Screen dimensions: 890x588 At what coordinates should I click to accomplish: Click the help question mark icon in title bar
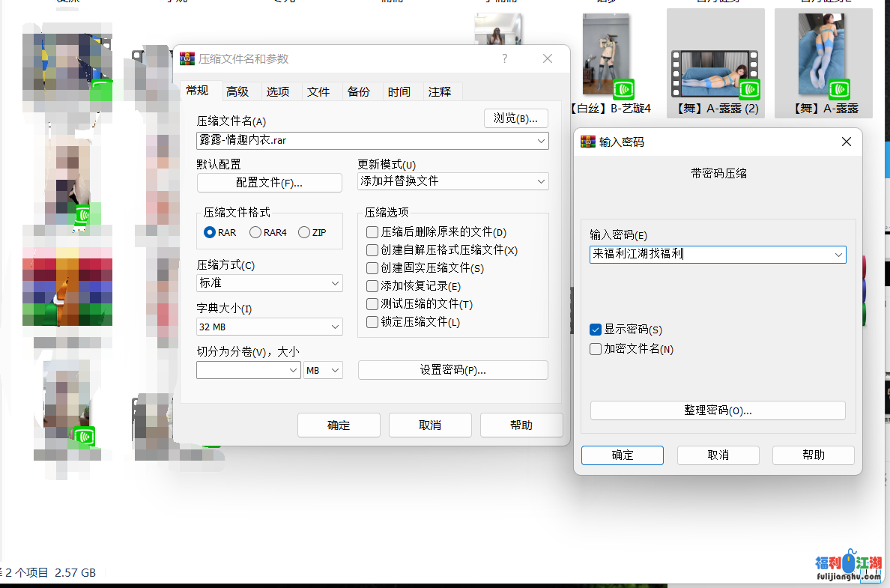coord(504,58)
